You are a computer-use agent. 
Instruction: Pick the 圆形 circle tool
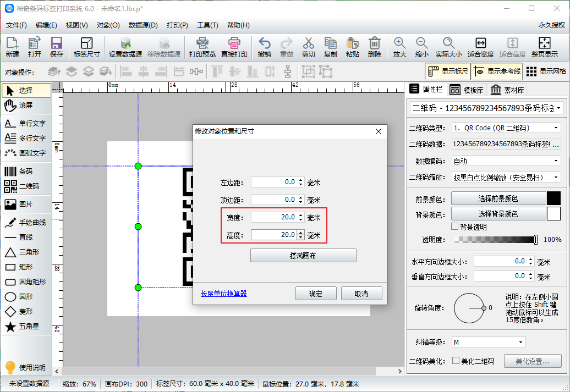26,297
